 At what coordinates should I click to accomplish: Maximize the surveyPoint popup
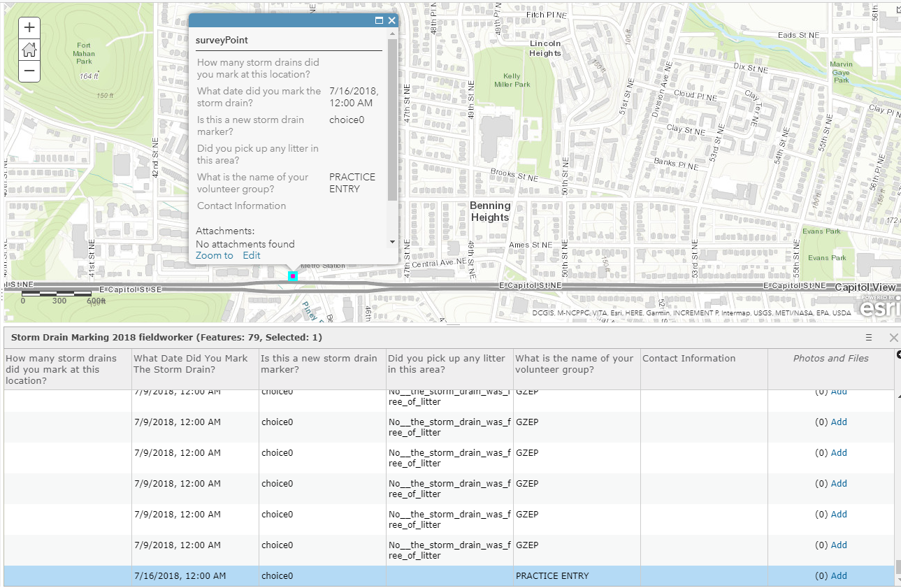click(379, 21)
